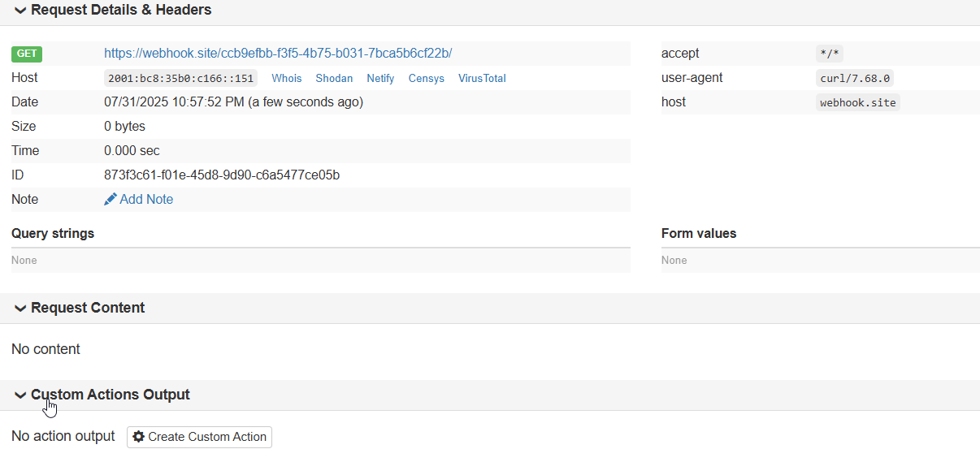Click the green GET method badge

27,54
